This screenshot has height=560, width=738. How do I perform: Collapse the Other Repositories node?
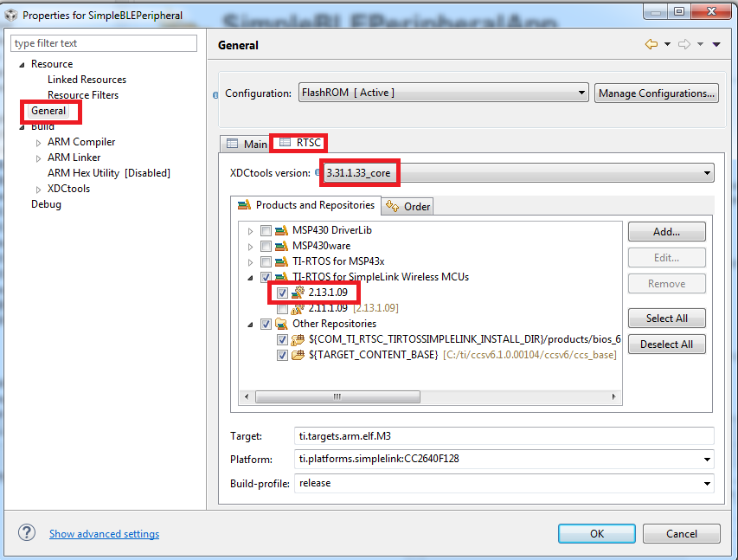click(x=250, y=325)
